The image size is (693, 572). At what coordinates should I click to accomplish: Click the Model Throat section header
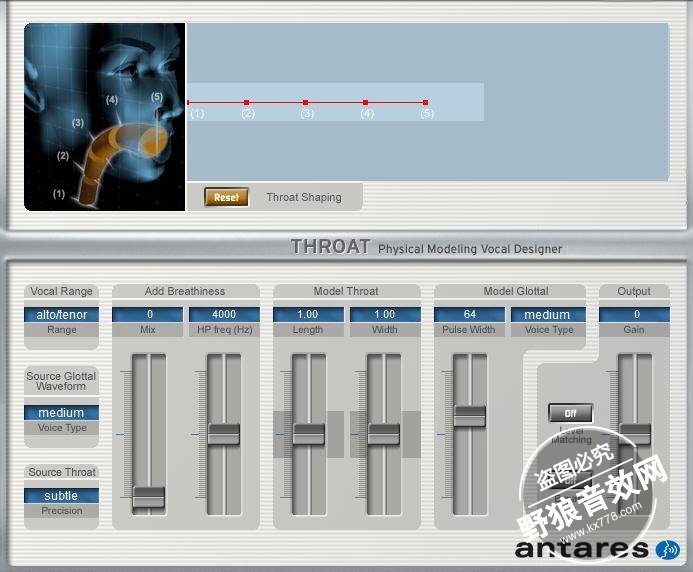coord(346,291)
